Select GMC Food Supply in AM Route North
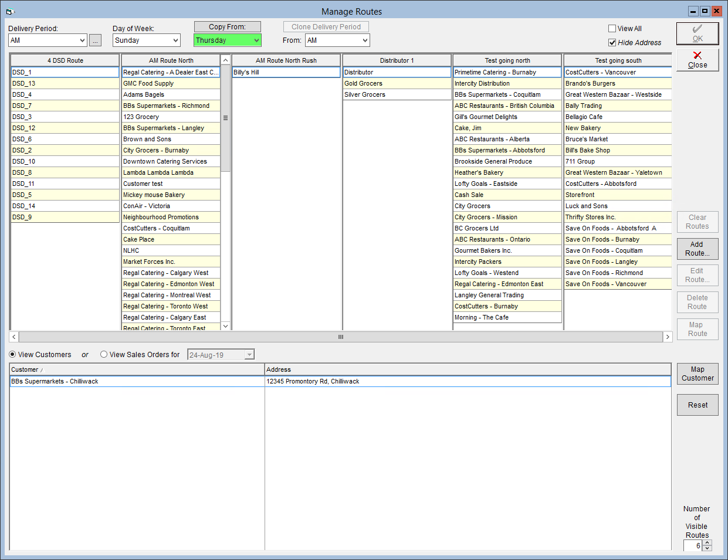This screenshot has width=728, height=560. point(171,83)
